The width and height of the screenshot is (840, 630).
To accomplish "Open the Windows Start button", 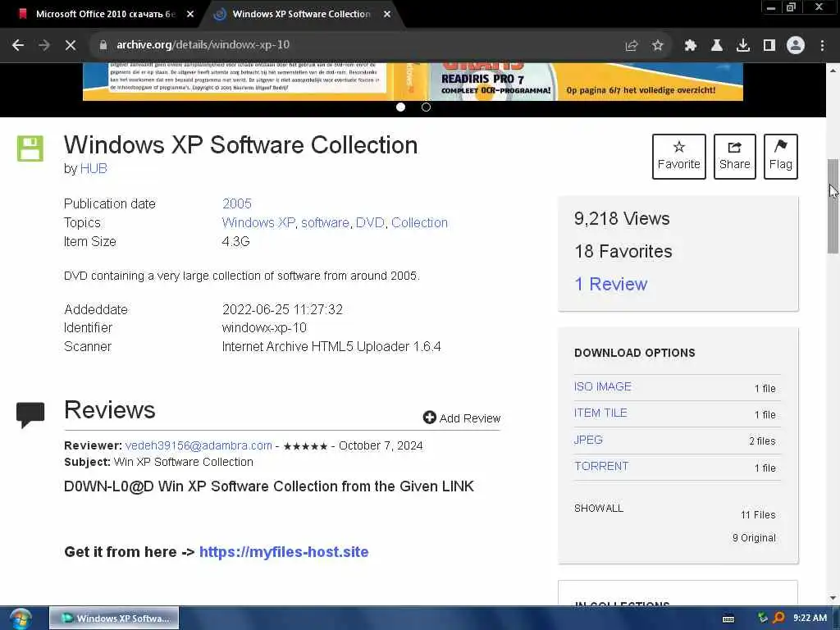I will tap(21, 619).
